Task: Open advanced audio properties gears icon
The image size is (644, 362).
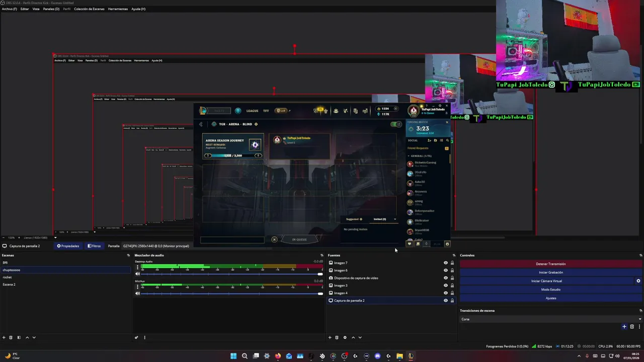Action: (x=136, y=337)
